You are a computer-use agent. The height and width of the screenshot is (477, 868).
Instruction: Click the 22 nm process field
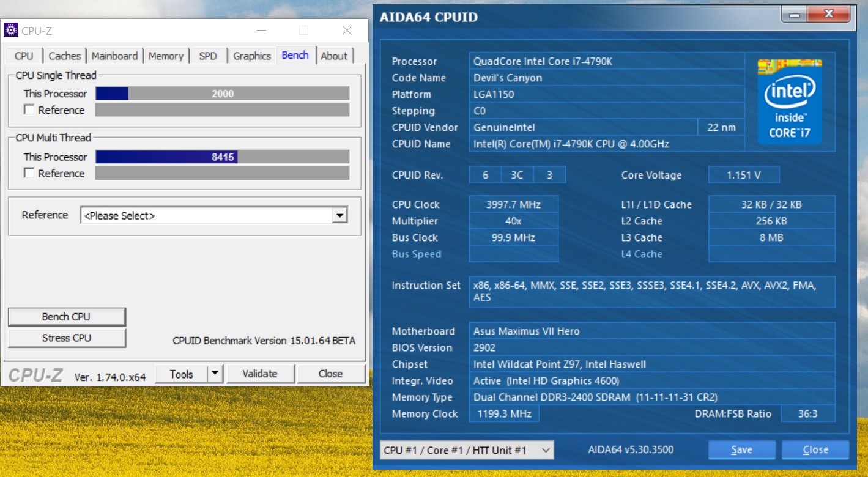[721, 127]
